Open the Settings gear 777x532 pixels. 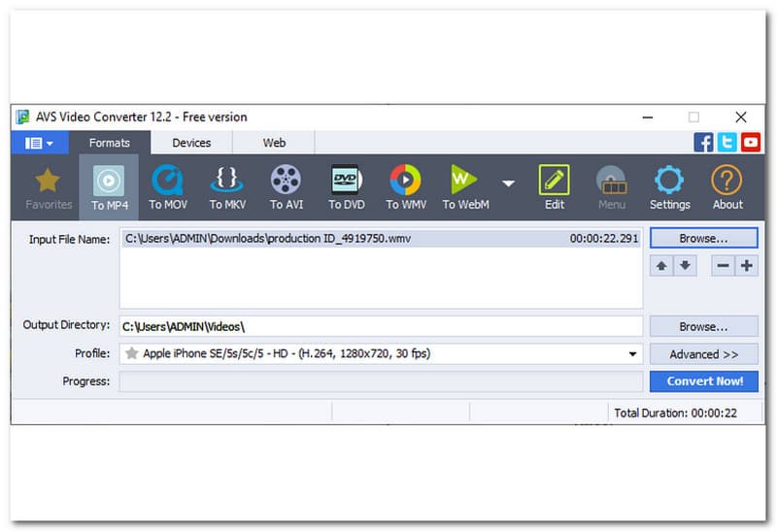669,187
